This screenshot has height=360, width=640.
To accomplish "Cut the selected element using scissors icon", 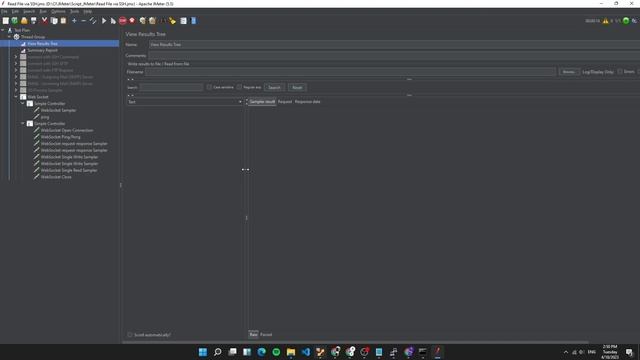I will click(44, 21).
